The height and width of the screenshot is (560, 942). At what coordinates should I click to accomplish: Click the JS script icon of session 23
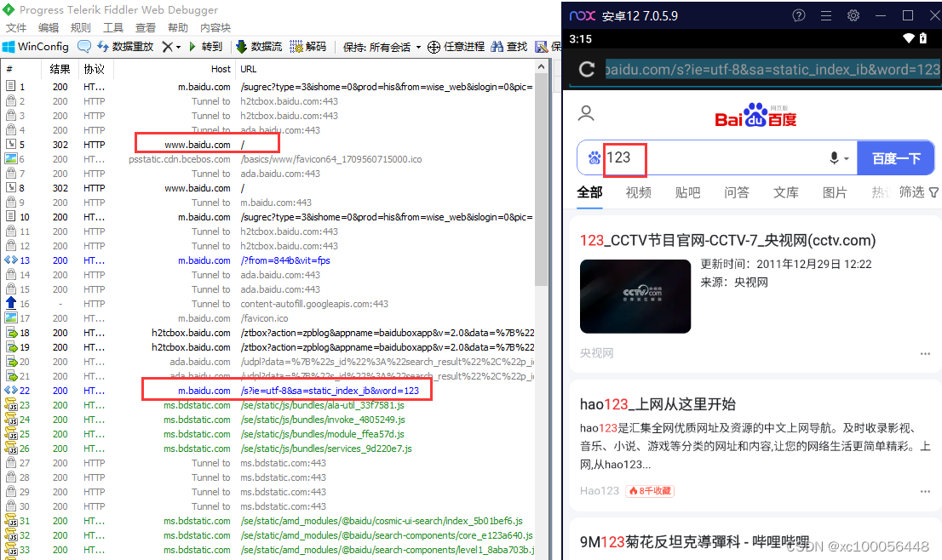(x=11, y=405)
